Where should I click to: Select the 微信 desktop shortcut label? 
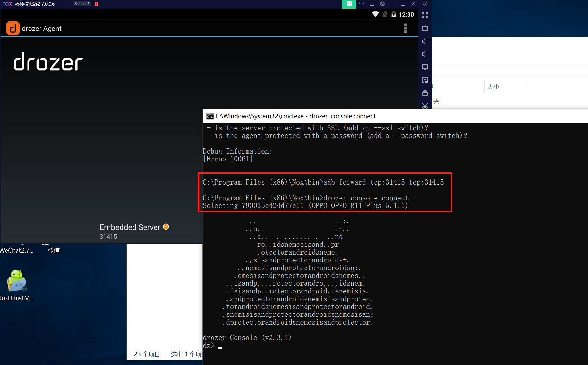pyautogui.click(x=54, y=250)
